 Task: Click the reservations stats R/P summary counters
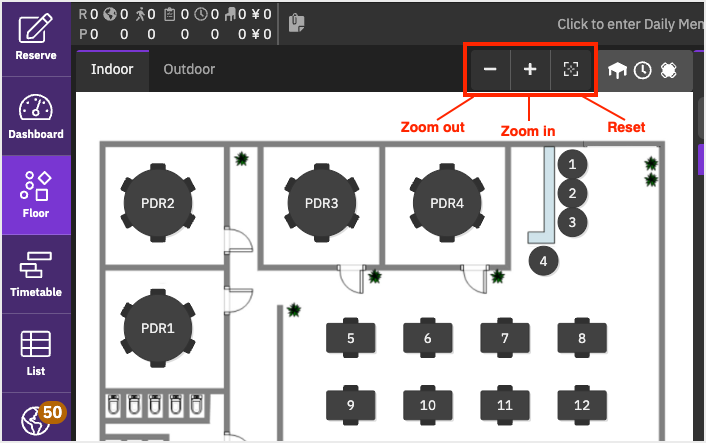point(175,24)
